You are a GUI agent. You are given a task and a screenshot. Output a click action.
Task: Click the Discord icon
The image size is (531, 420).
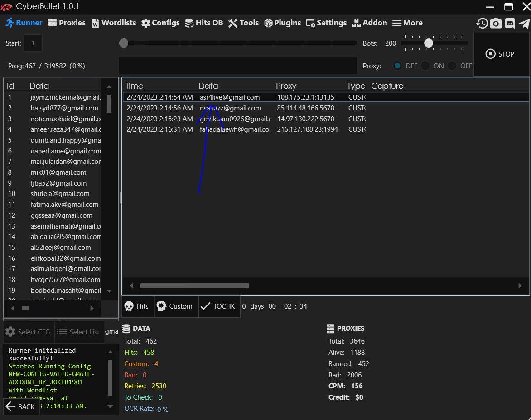(510, 24)
